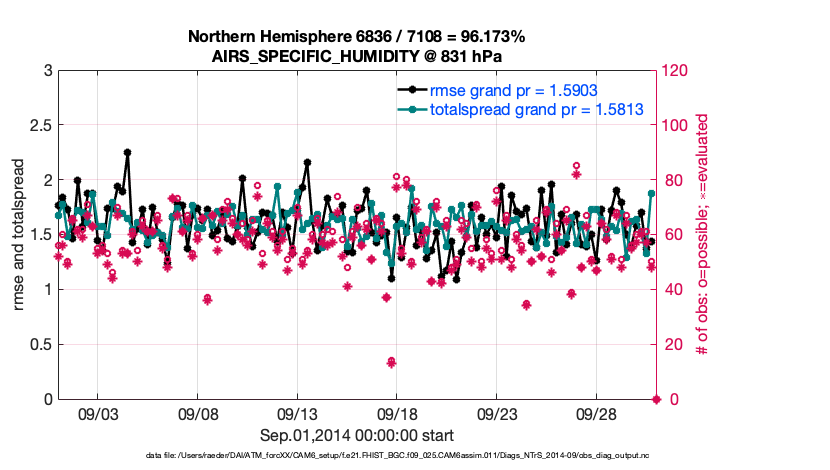The width and height of the screenshot is (830, 470).
Task: Click the 2.5 tick on left y-axis
Action: coord(40,125)
